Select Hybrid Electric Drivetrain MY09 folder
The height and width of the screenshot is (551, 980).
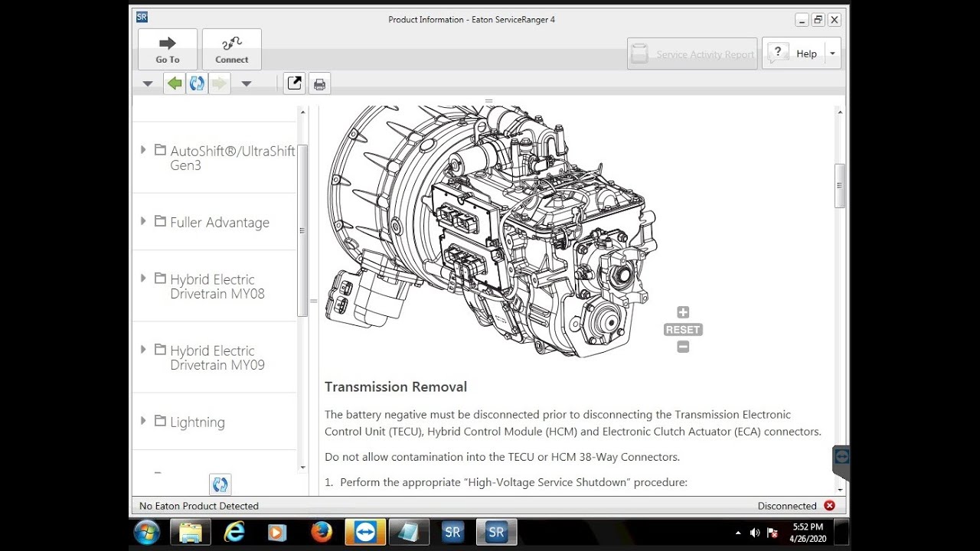point(210,357)
